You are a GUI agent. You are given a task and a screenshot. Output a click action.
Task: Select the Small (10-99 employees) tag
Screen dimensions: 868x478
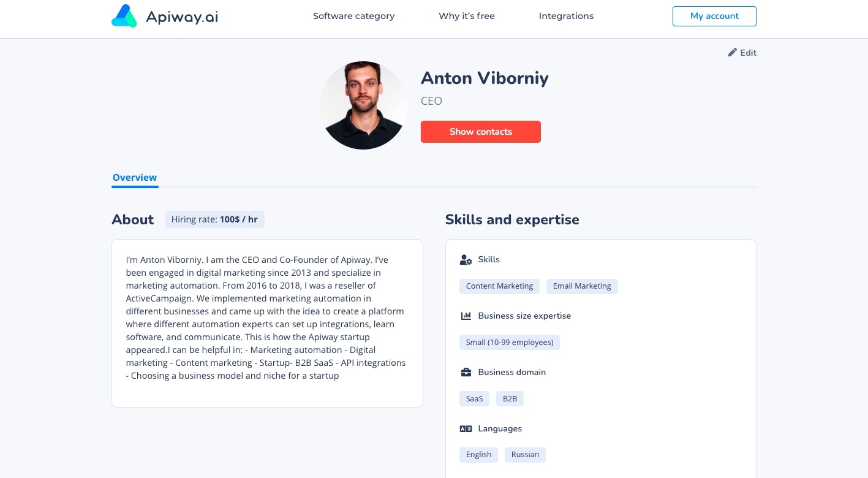[x=509, y=342]
